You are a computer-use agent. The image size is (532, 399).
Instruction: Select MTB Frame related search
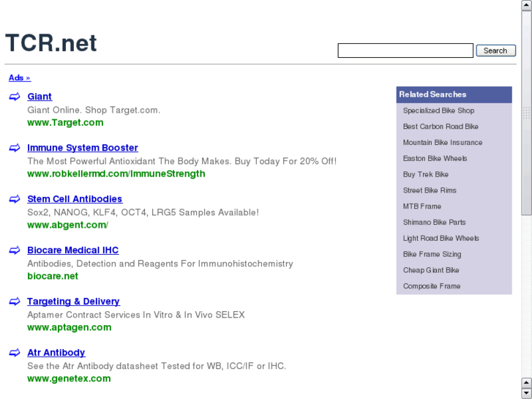pyautogui.click(x=422, y=206)
